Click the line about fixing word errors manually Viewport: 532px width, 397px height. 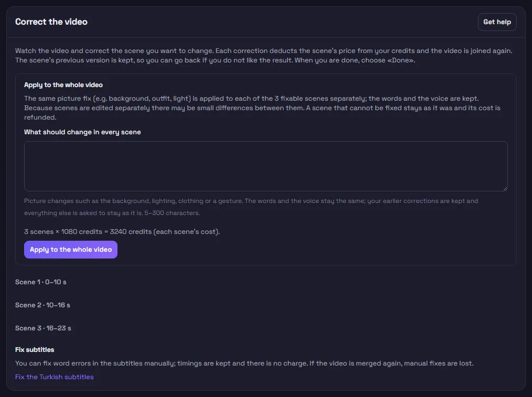click(244, 363)
